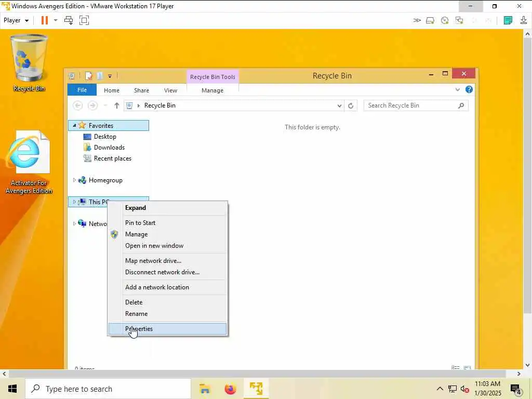The width and height of the screenshot is (532, 399).
Task: Click the CD/DVD drive device icon
Action: coord(445,20)
